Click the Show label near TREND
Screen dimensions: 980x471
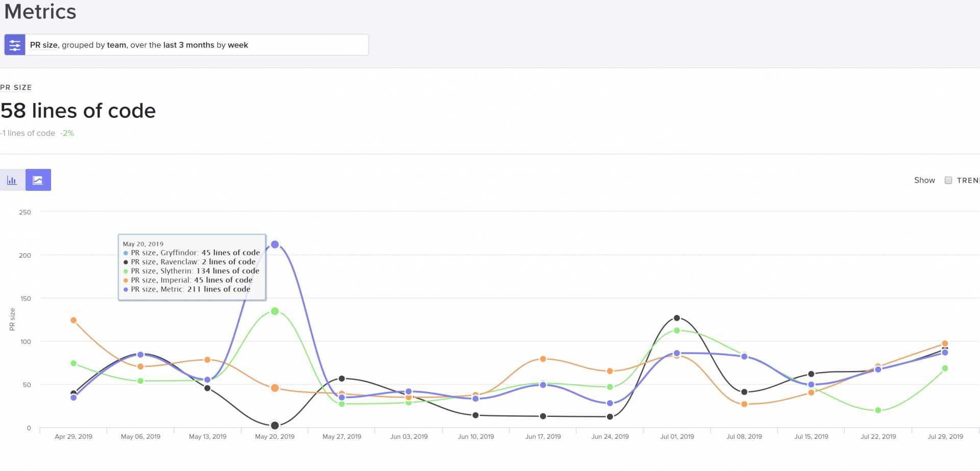coord(924,180)
